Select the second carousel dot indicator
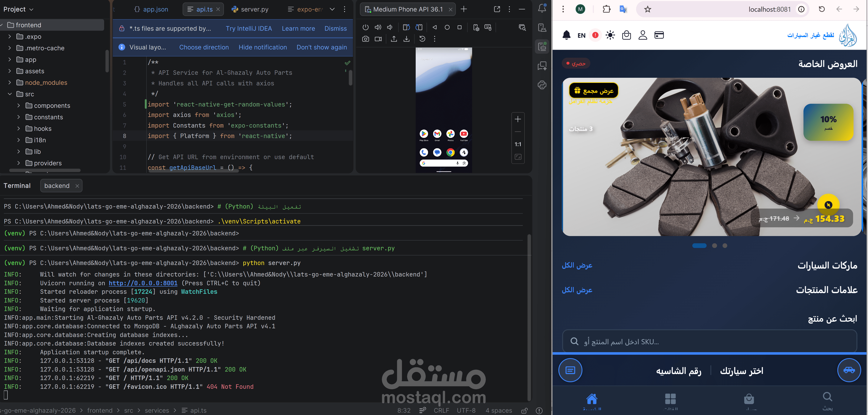Image resolution: width=868 pixels, height=415 pixels. (x=714, y=246)
